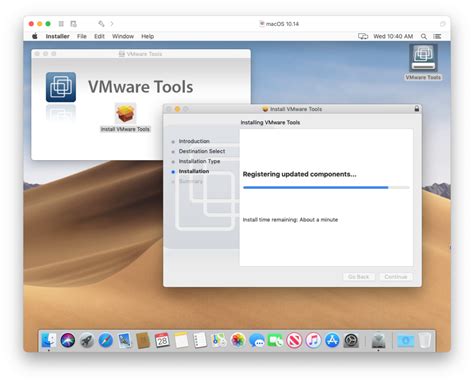Open the Downloads folder in Dock
This screenshot has width=474, height=383.
pos(405,340)
